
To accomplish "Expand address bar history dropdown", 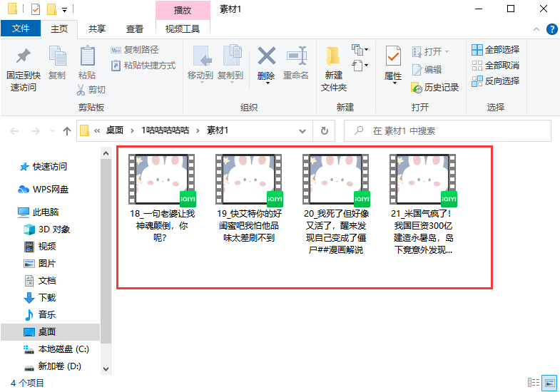I will [x=302, y=131].
